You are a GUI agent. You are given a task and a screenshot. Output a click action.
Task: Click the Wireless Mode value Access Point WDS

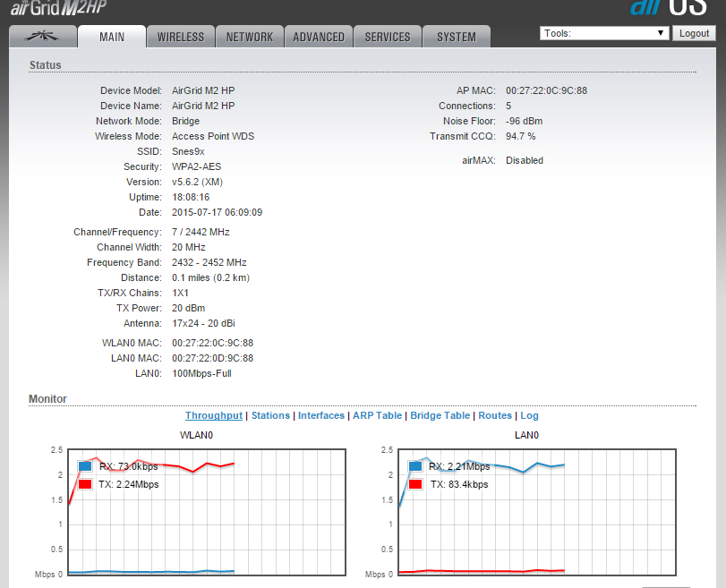[x=213, y=136]
